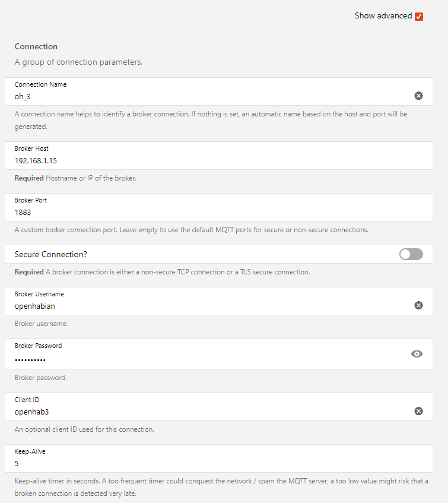Viewport: 448px width, 503px height.
Task: Select the Connection section heading
Action: [x=36, y=46]
